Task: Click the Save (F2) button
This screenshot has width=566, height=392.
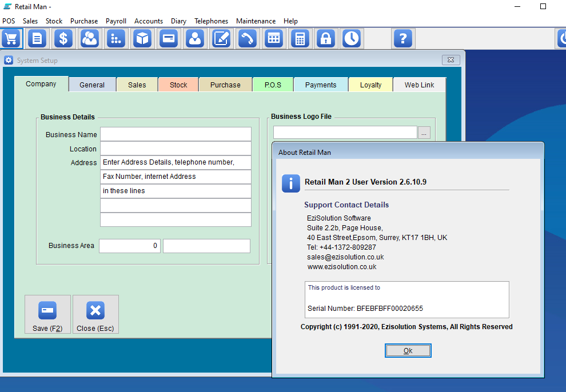Action: click(47, 314)
